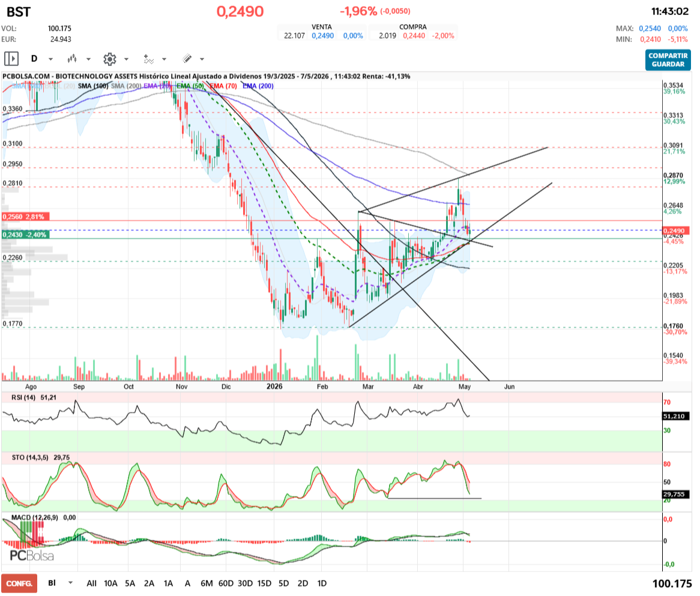Open the chart settings gear icon
The image size is (700, 596).
pyautogui.click(x=110, y=59)
